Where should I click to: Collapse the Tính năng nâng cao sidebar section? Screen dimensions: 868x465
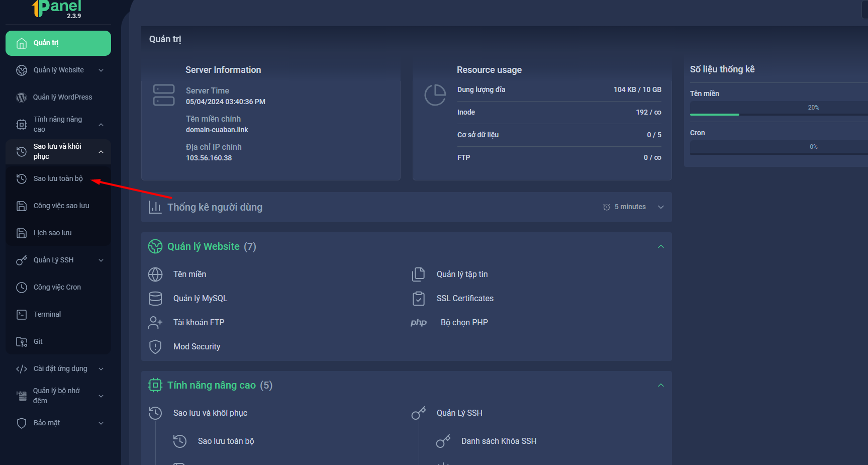coord(101,125)
